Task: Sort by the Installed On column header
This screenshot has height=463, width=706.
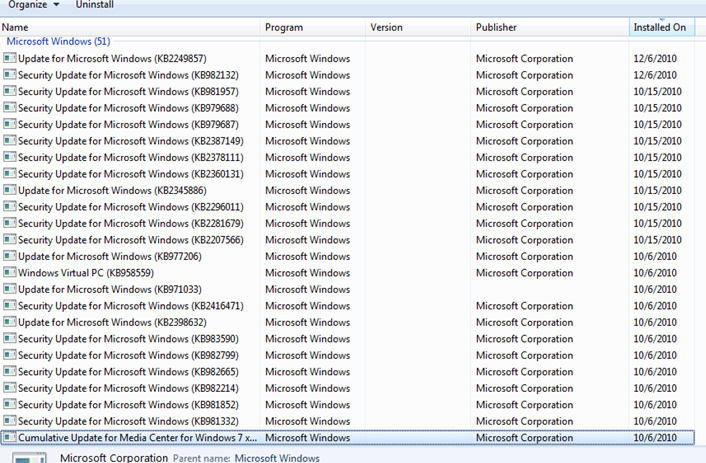Action: coord(661,27)
